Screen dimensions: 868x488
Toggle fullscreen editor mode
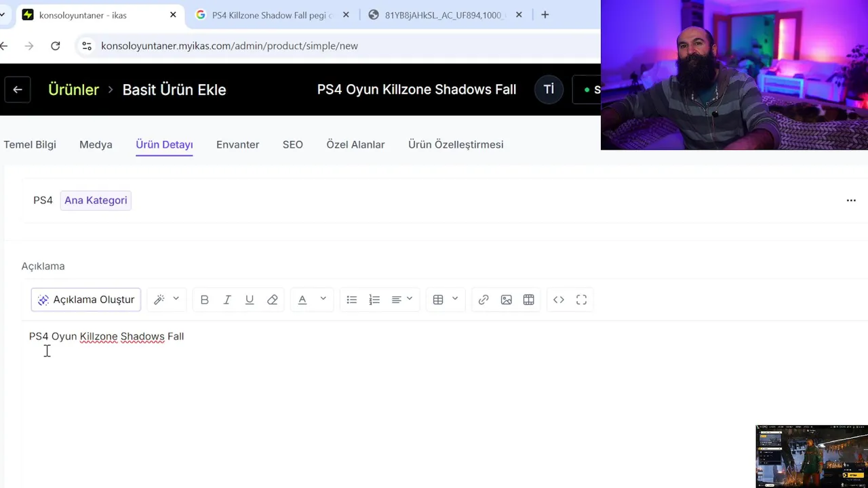tap(581, 300)
